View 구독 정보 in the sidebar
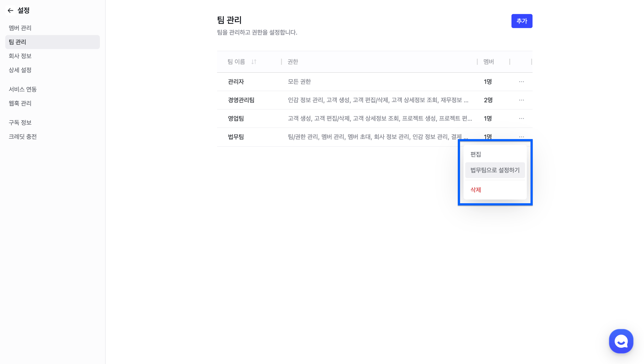The height and width of the screenshot is (364, 644). [20, 122]
